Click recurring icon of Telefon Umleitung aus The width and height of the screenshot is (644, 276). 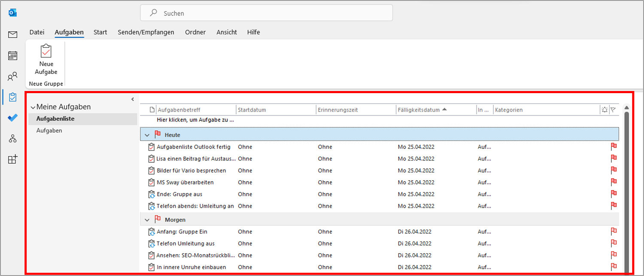151,243
